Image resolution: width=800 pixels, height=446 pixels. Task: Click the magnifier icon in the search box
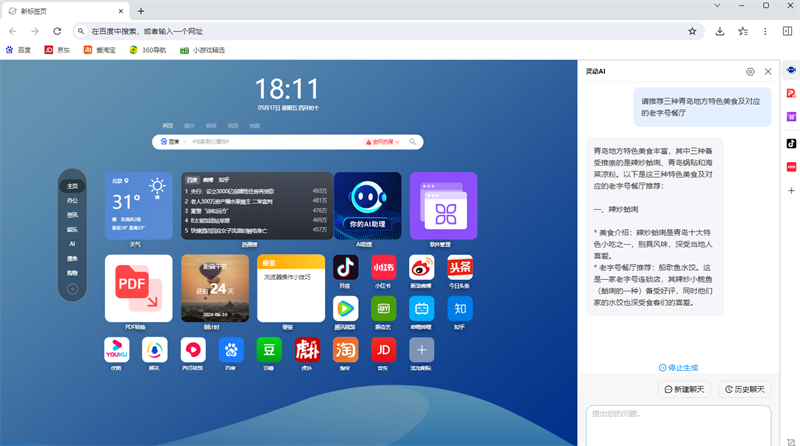pyautogui.click(x=412, y=142)
